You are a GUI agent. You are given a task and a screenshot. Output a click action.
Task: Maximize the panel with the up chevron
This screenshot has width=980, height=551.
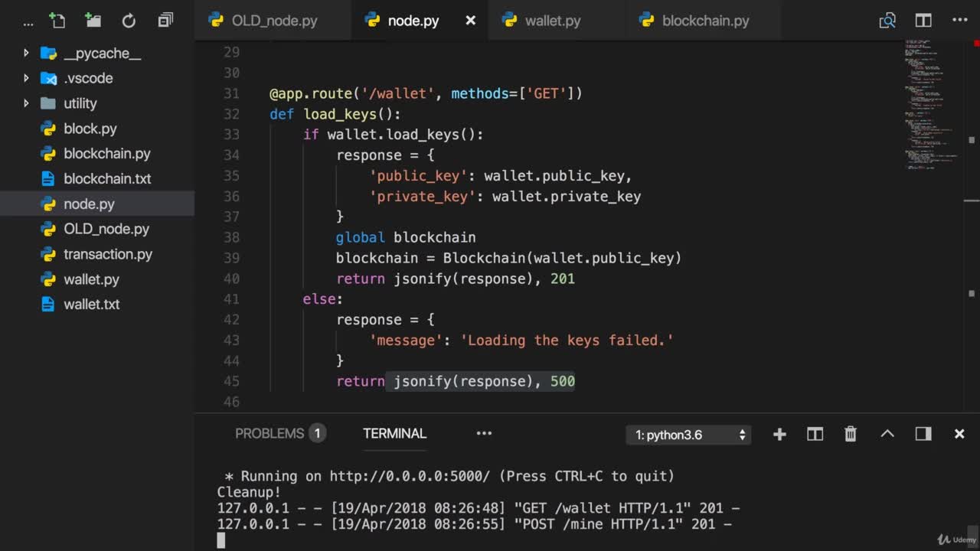coord(887,433)
